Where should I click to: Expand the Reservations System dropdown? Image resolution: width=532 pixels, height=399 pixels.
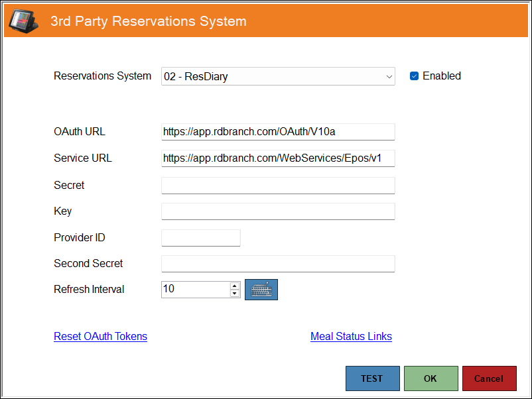tap(389, 77)
